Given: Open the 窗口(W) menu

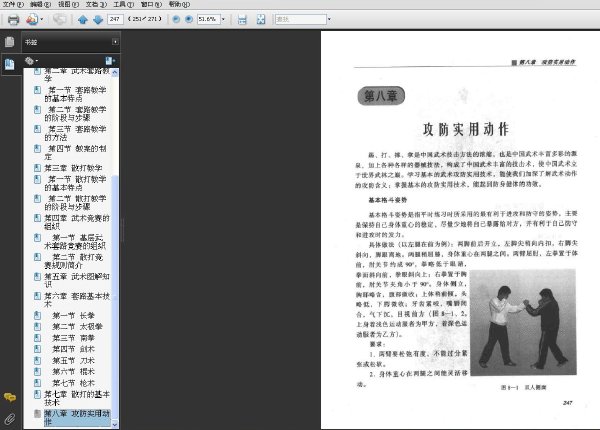Looking at the screenshot, I should click(151, 5).
